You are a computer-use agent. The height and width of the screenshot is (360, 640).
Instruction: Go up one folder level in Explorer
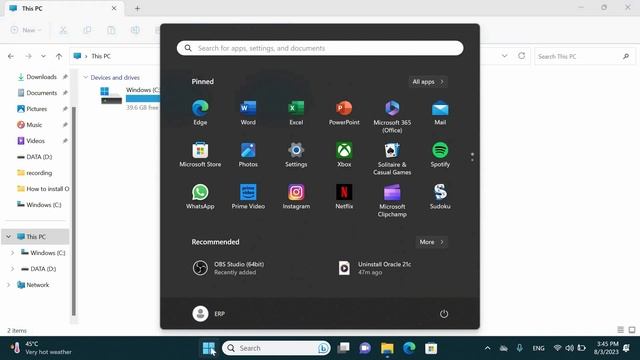click(59, 56)
